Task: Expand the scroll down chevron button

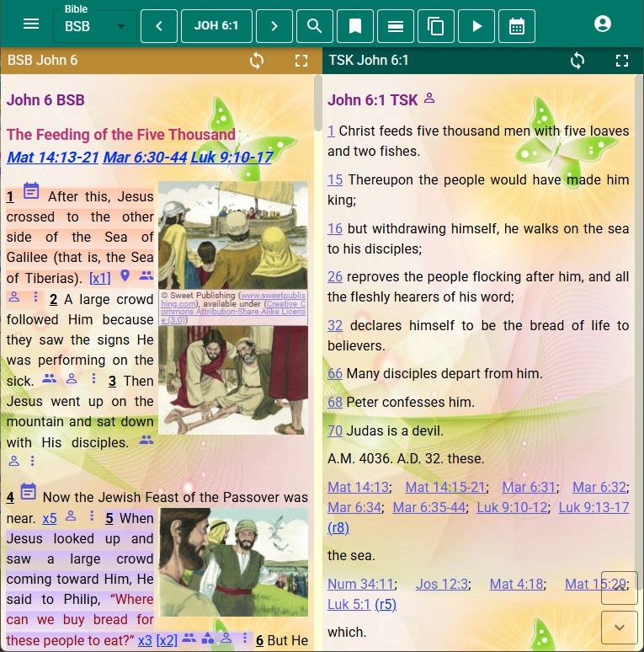Action: pos(620,628)
